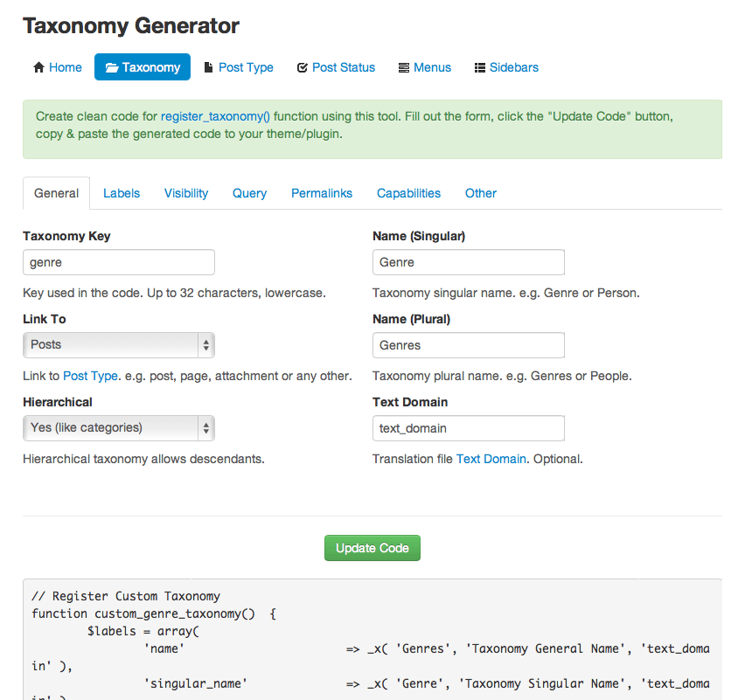This screenshot has width=738, height=700.
Task: Click the Post Status checkmark icon
Action: (303, 67)
